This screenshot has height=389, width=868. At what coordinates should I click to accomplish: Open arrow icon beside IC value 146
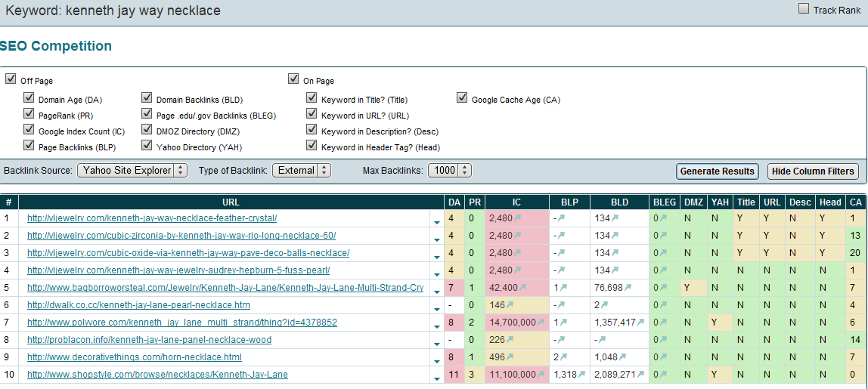pyautogui.click(x=510, y=305)
